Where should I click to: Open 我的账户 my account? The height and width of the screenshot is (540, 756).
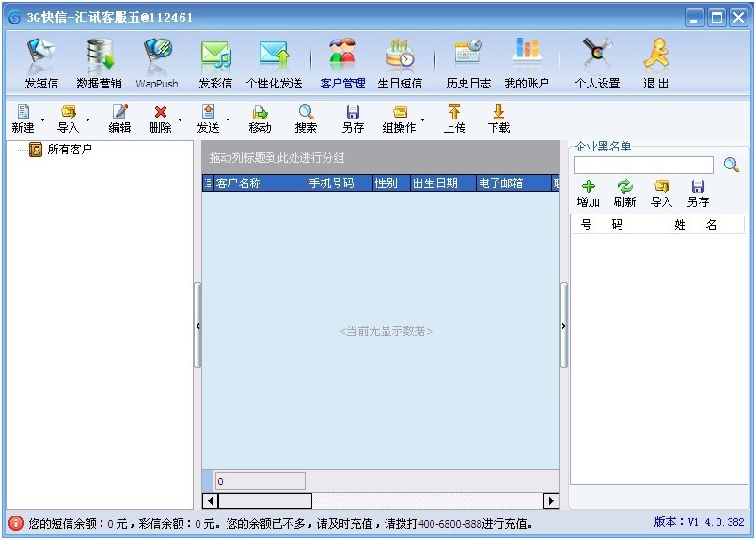tap(527, 64)
